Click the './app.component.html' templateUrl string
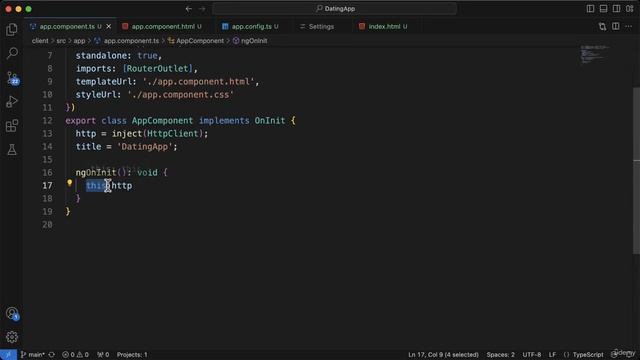Image resolution: width=640 pixels, height=360 pixels. [x=198, y=82]
